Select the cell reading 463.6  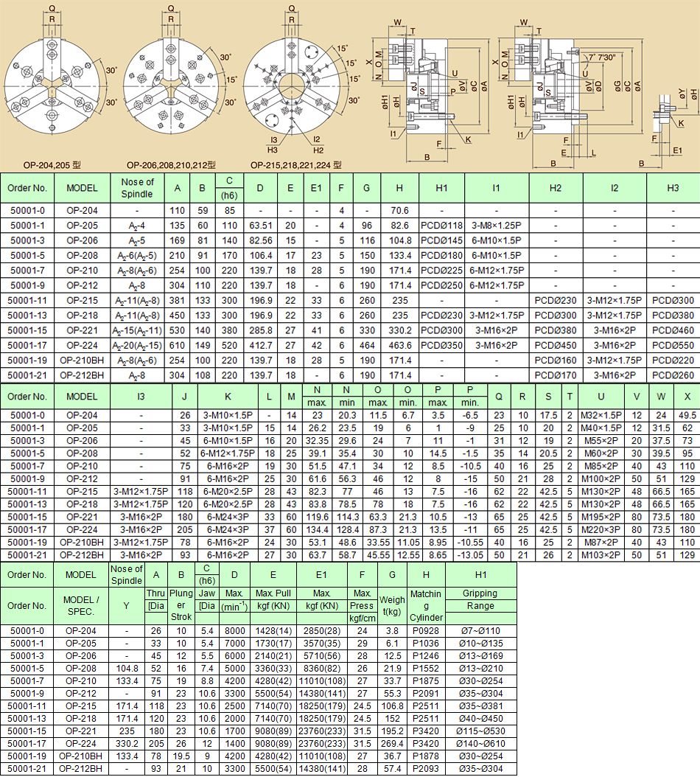click(399, 346)
